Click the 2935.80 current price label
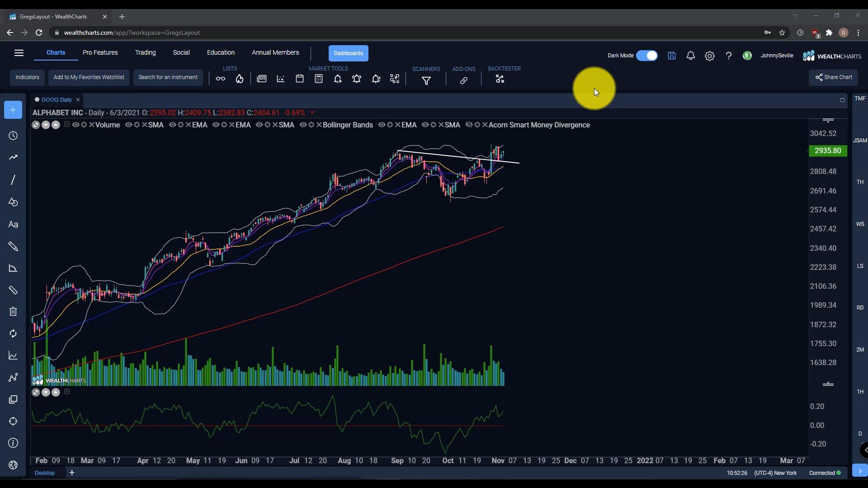This screenshot has width=868, height=488. 828,151
